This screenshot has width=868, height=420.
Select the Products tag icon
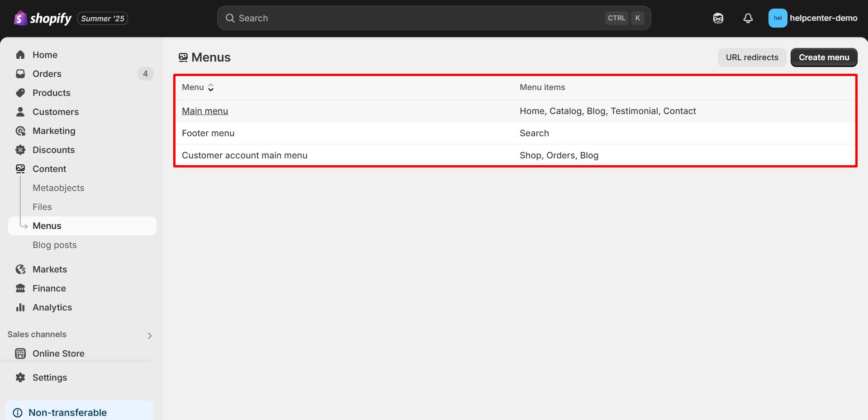[20, 93]
